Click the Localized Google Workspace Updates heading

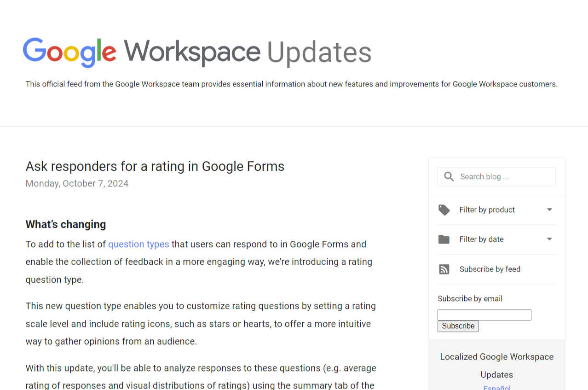(x=496, y=365)
